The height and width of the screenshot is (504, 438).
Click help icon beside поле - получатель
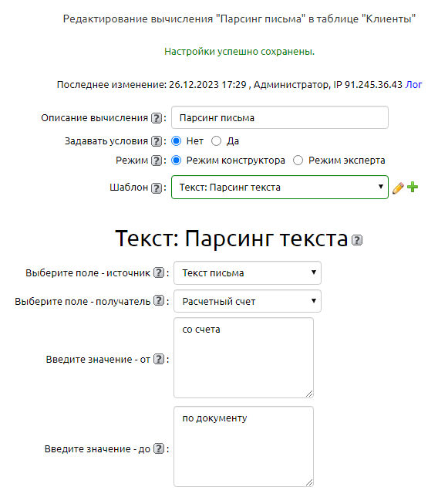tap(159, 301)
